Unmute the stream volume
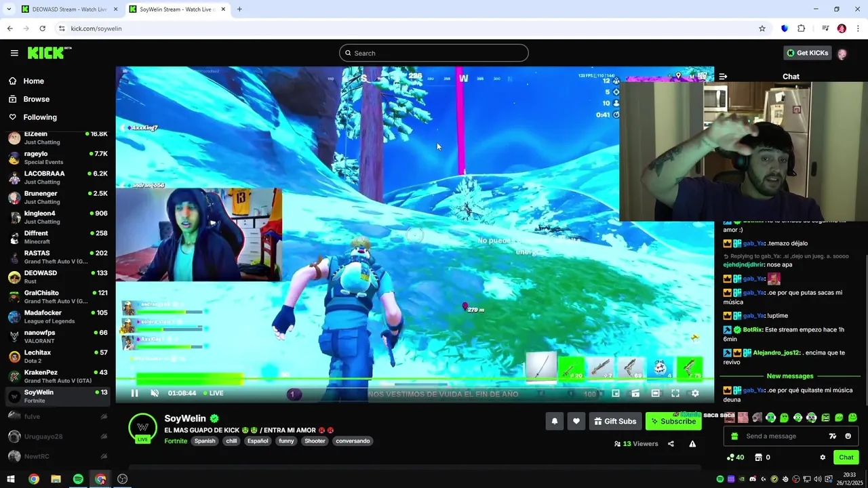Image resolution: width=868 pixels, height=488 pixels. tap(155, 393)
